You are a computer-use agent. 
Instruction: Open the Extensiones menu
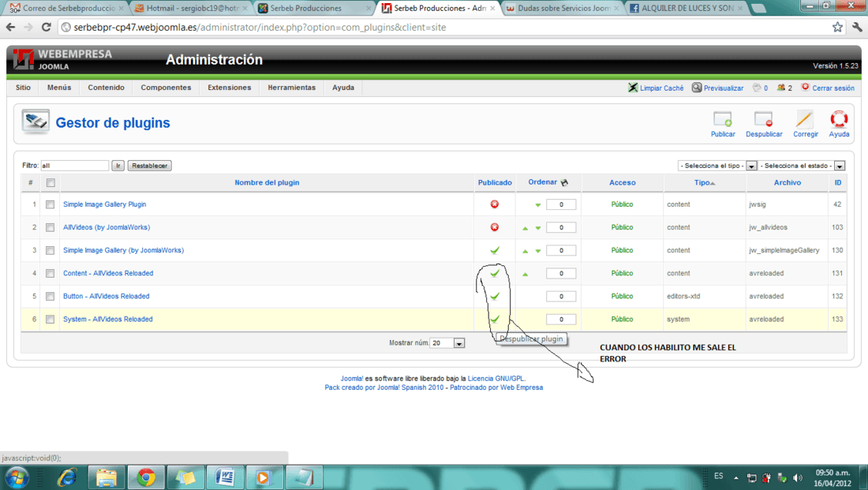(229, 88)
